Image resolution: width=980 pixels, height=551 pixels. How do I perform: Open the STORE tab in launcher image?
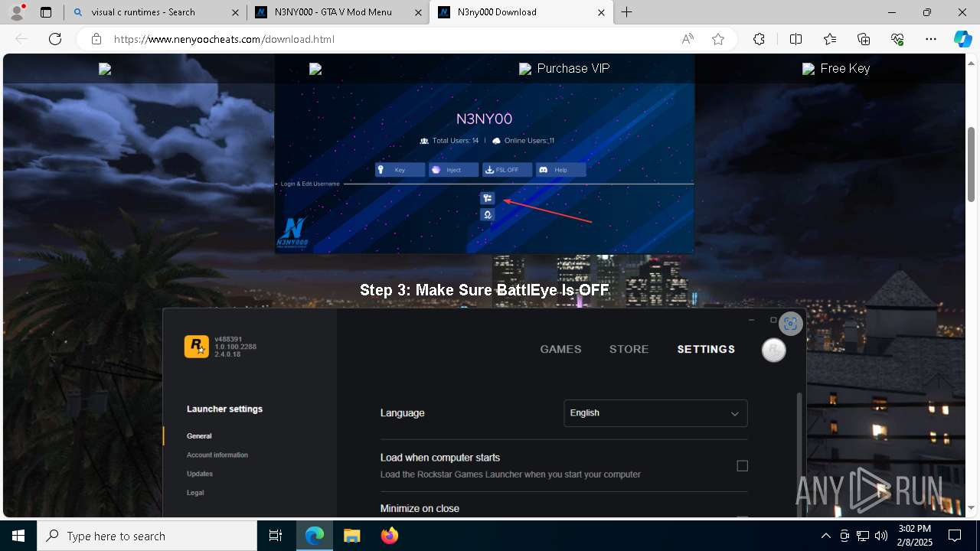tap(629, 349)
